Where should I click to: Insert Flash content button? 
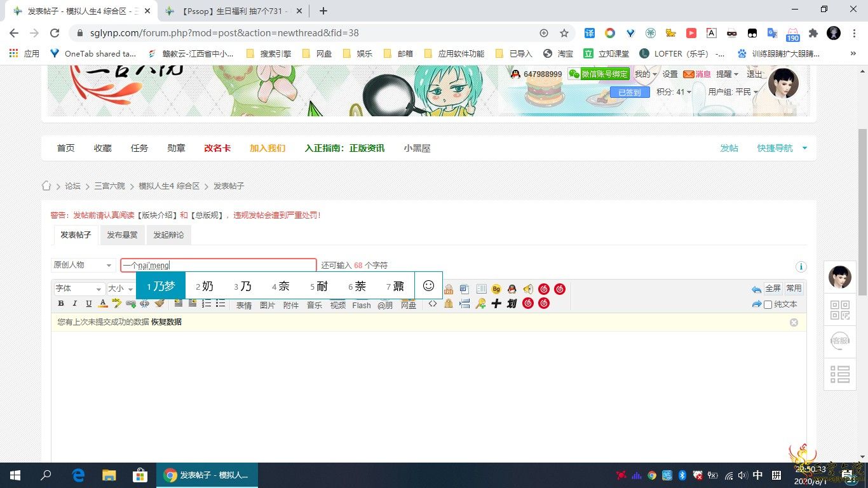(362, 305)
